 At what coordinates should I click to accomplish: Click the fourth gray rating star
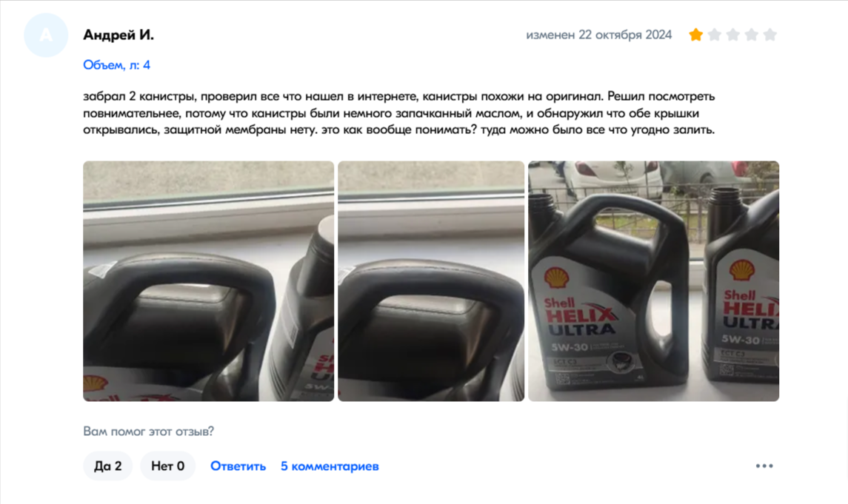[x=751, y=35]
